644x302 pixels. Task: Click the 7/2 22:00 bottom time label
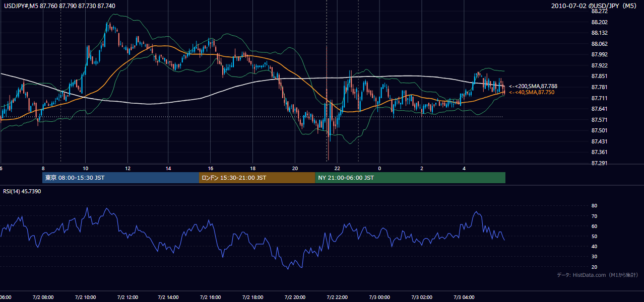click(x=337, y=297)
